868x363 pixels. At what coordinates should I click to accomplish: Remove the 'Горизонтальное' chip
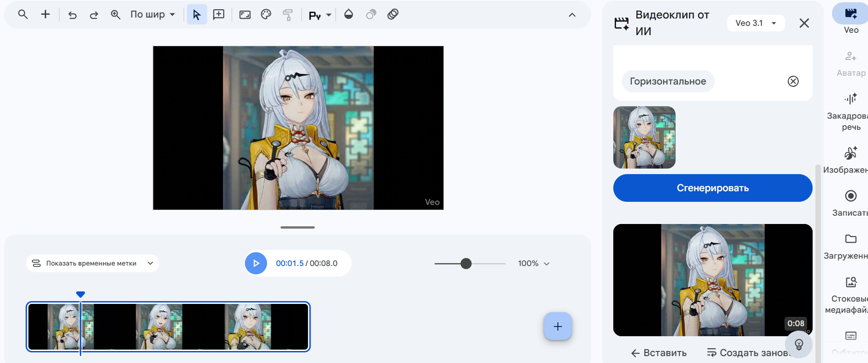click(793, 81)
